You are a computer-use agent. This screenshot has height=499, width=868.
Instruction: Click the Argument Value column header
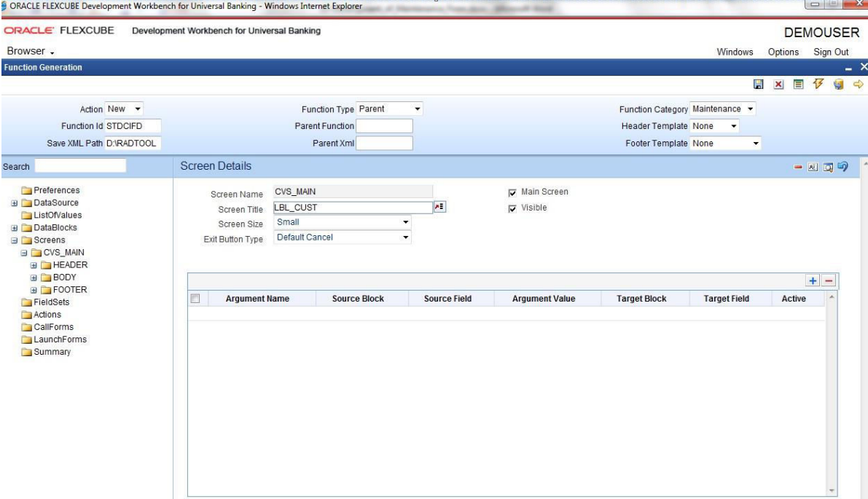click(x=544, y=299)
